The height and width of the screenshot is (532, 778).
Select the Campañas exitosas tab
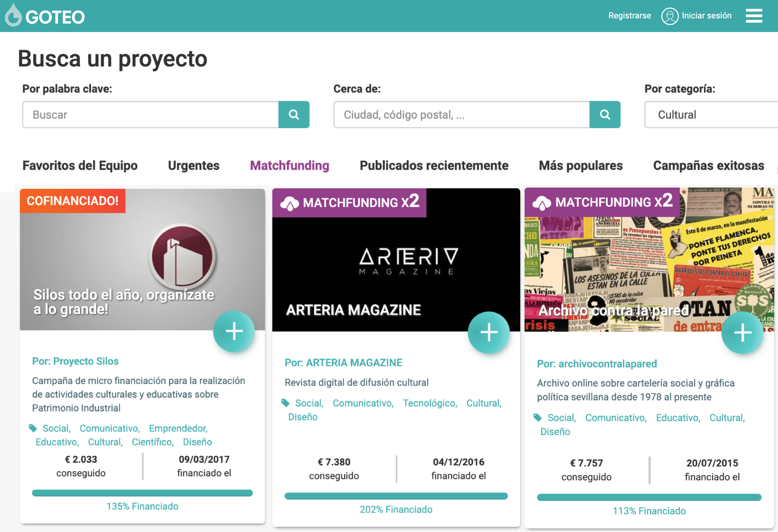(x=709, y=166)
